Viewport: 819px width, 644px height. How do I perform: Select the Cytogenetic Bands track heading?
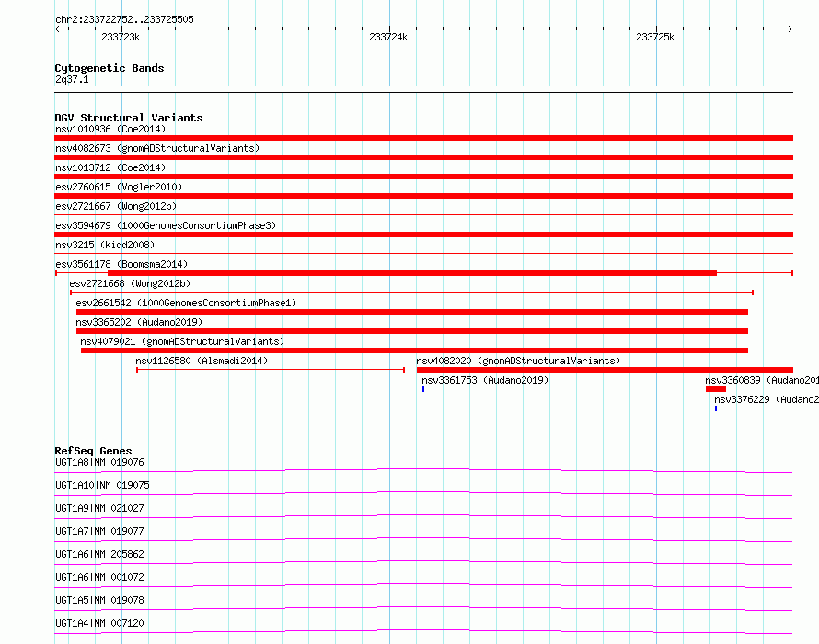coord(110,68)
